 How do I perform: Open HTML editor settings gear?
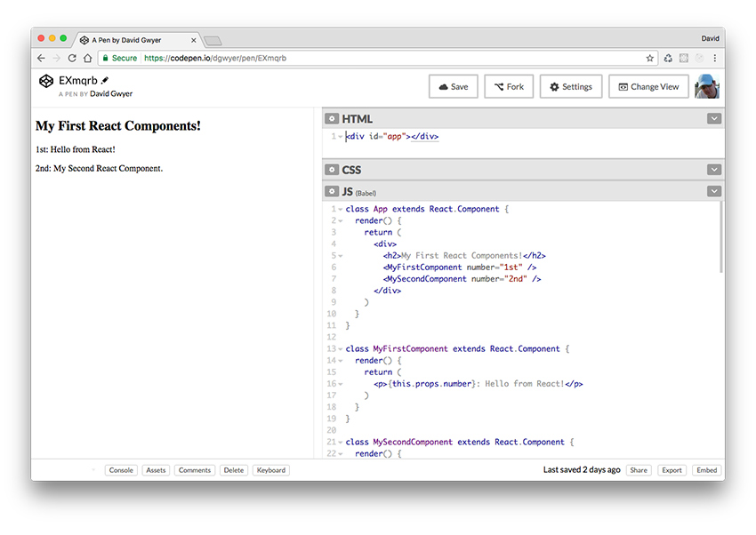tap(332, 118)
